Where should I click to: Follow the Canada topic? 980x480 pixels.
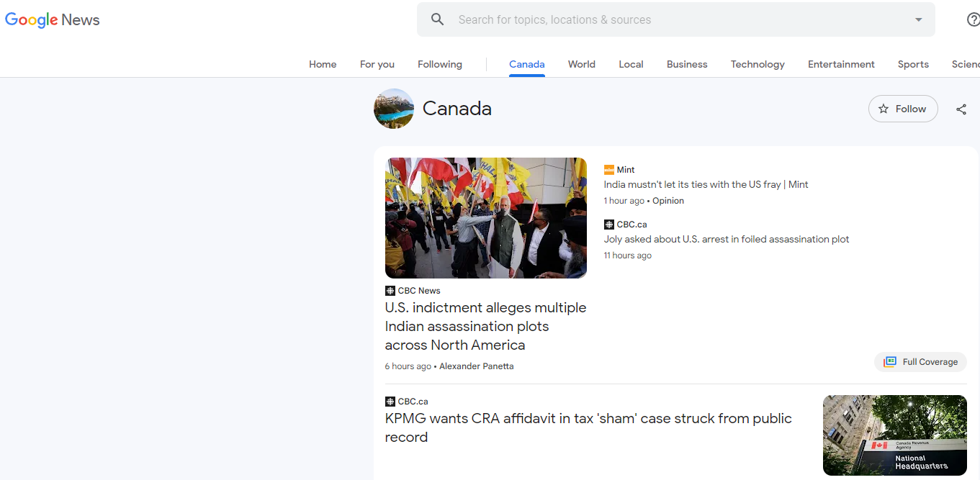pos(903,109)
